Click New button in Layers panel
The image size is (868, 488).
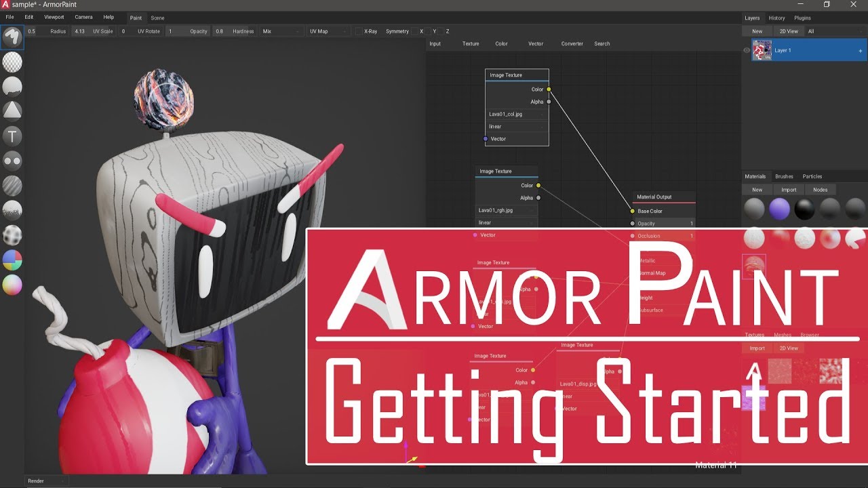pyautogui.click(x=757, y=31)
